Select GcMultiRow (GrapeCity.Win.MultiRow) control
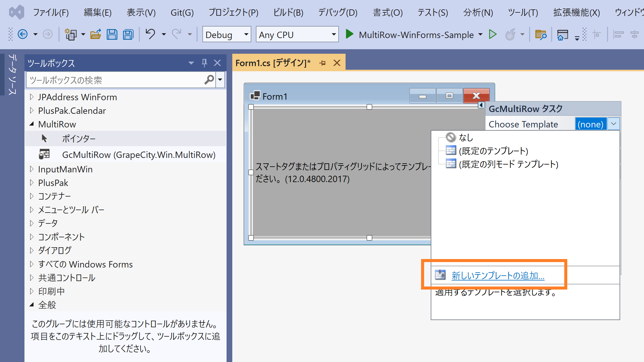Viewport: 644px width, 362px height. pos(125,155)
